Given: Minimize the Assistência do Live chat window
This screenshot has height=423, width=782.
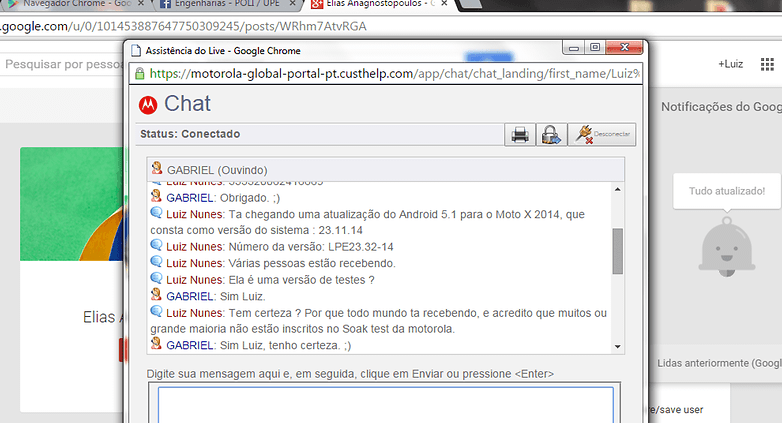Looking at the screenshot, I should click(574, 48).
